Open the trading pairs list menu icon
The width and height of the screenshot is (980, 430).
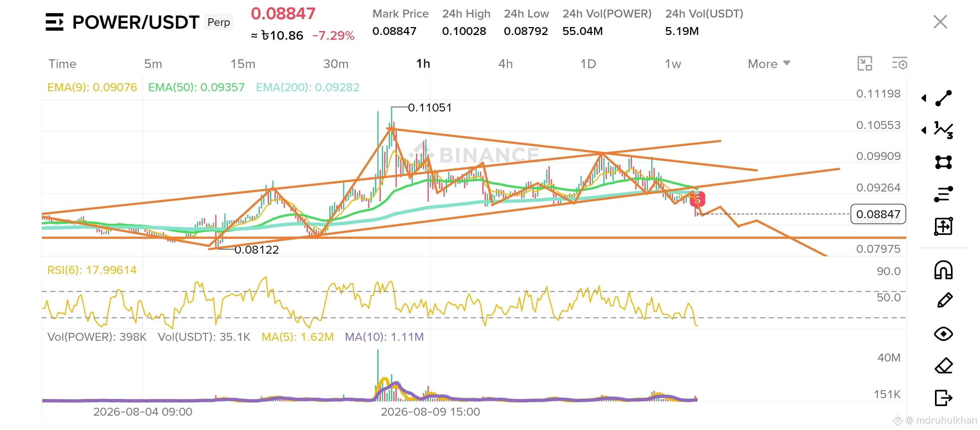pos(55,22)
